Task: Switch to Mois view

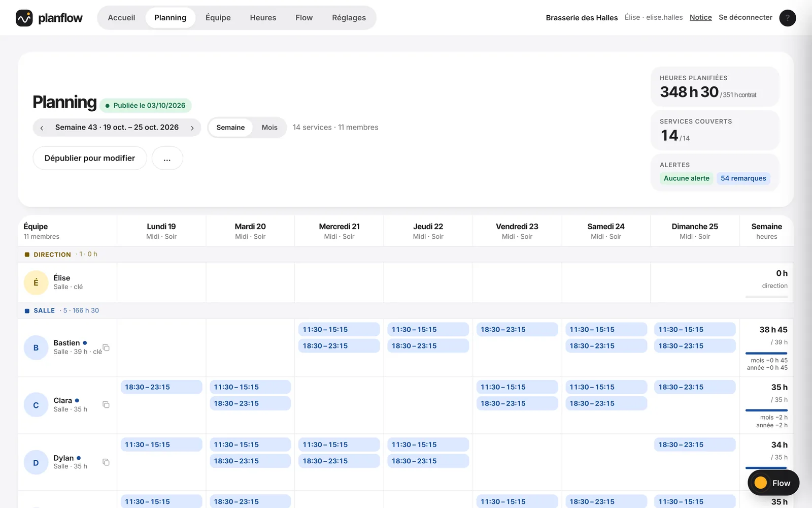Action: pyautogui.click(x=269, y=128)
